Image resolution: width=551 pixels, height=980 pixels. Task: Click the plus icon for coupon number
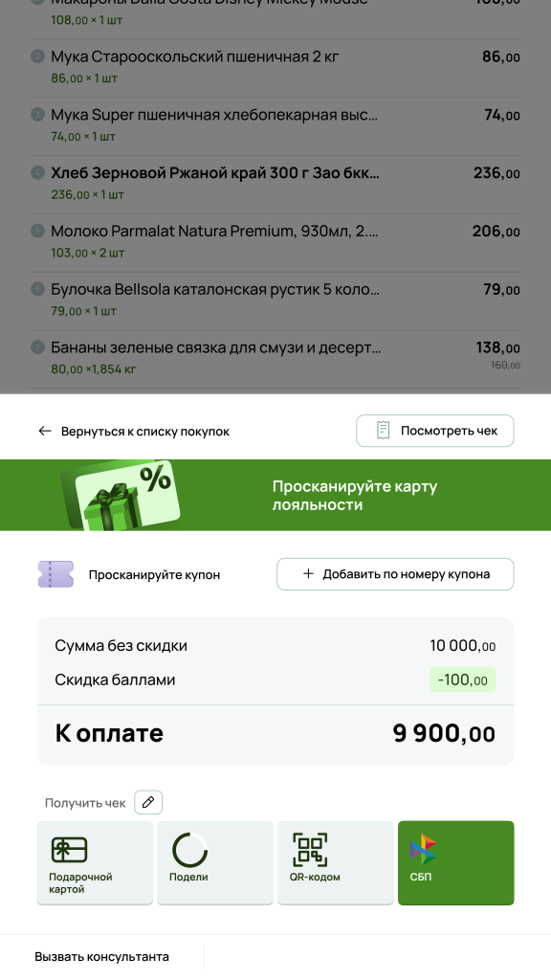tap(308, 574)
